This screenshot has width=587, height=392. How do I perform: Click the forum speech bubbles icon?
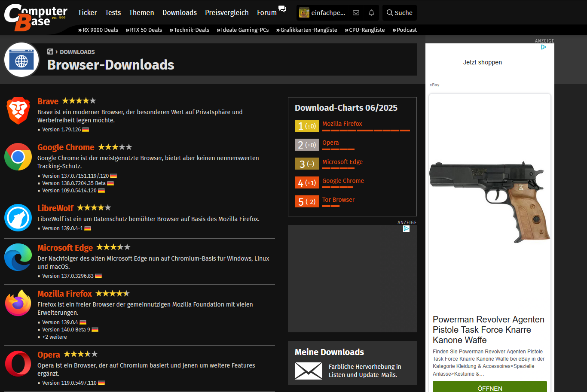(282, 9)
